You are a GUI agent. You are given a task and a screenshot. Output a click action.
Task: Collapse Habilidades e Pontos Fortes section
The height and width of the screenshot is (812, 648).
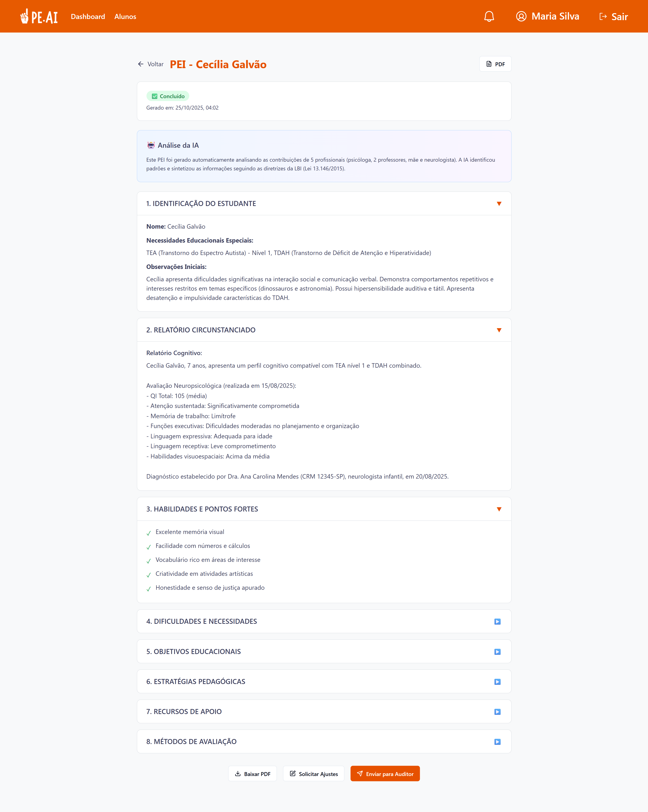[499, 509]
